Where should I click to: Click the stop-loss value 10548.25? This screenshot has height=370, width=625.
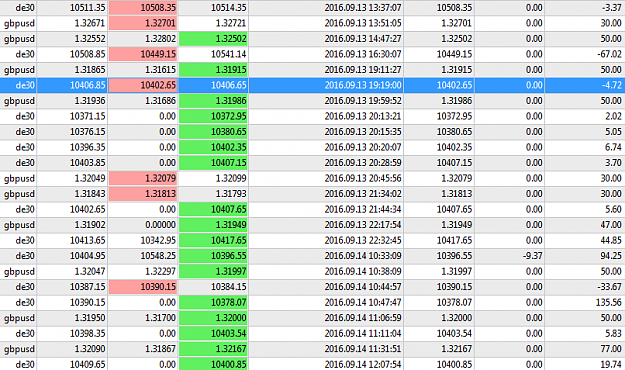[158, 256]
